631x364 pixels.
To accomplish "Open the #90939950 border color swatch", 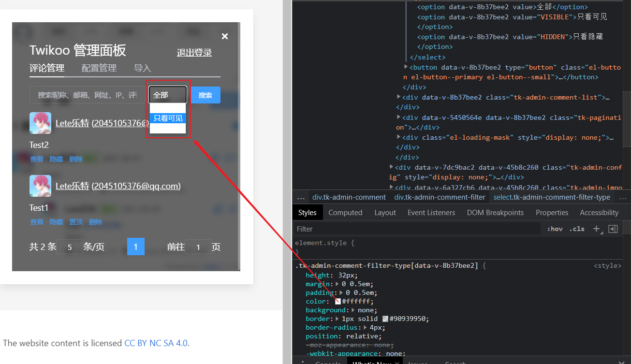I will click(x=385, y=319).
